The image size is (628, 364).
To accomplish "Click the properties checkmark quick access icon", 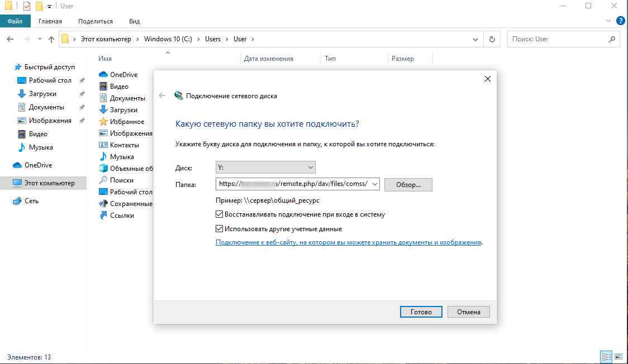I will [x=27, y=6].
